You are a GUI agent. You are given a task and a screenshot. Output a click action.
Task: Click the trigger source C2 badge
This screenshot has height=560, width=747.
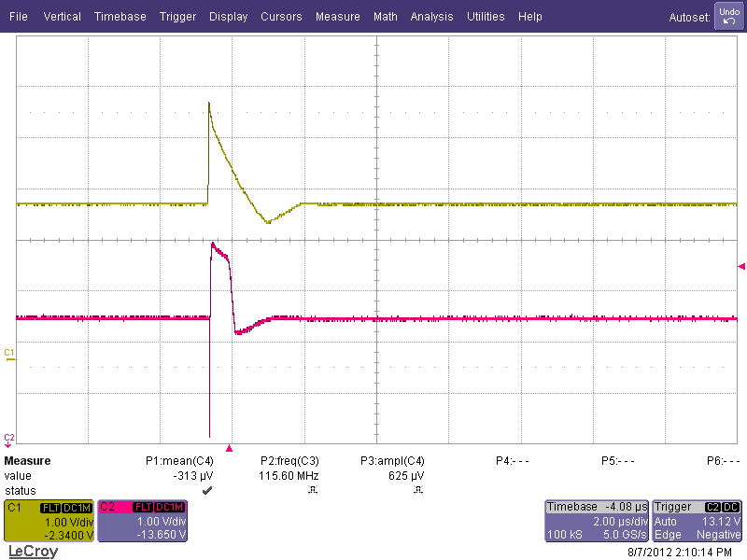712,507
